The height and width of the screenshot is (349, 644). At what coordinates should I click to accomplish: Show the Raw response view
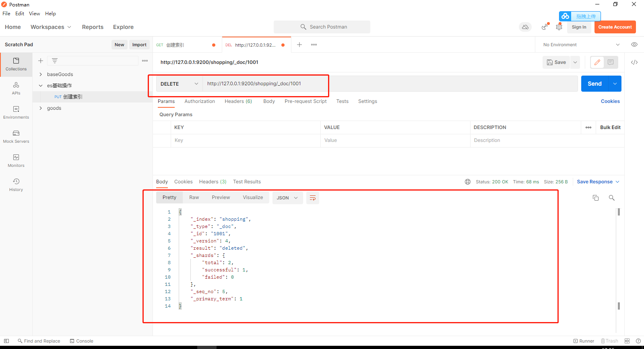(194, 197)
